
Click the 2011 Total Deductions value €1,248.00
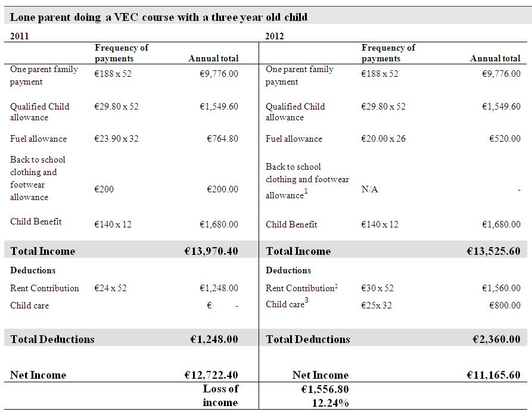point(214,339)
